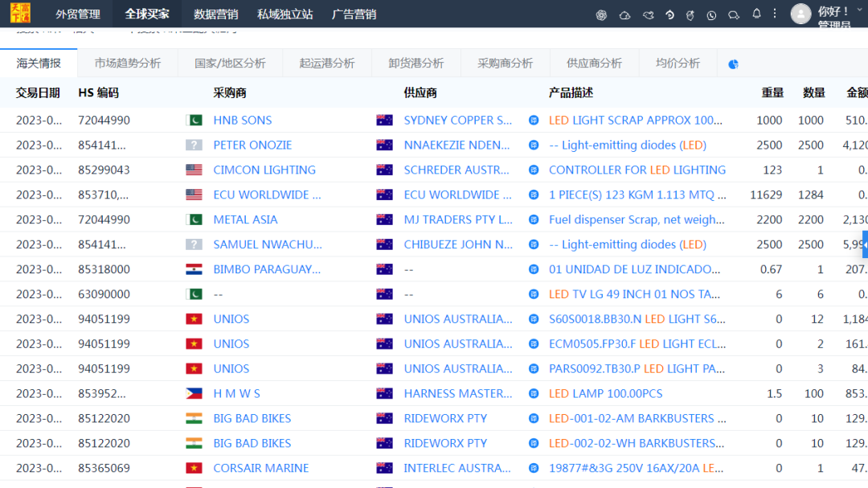Open supplier SCHREDER AUSTR...

click(x=457, y=170)
